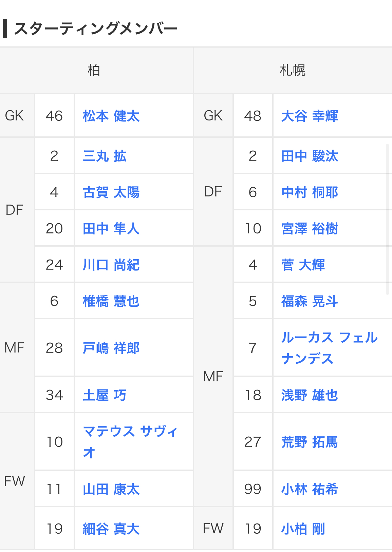Open player link 古賀 太陽
This screenshot has width=392, height=552.
coord(111,192)
